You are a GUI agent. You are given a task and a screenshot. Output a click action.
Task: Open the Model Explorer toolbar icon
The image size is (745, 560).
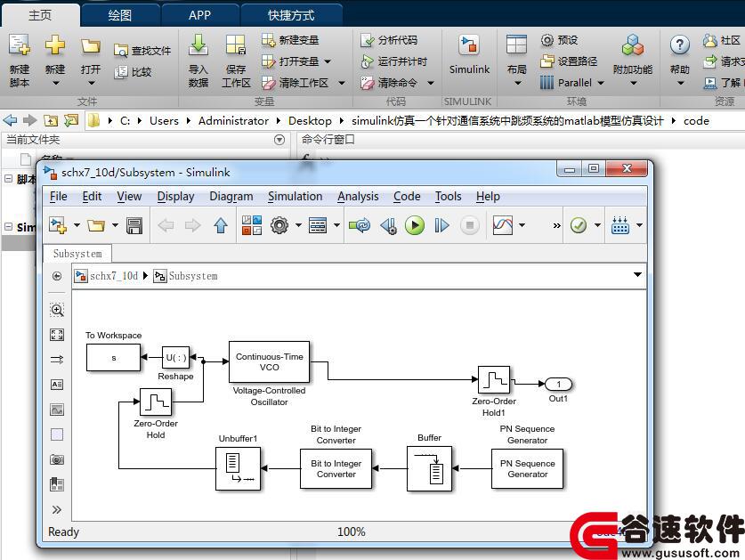(x=318, y=225)
